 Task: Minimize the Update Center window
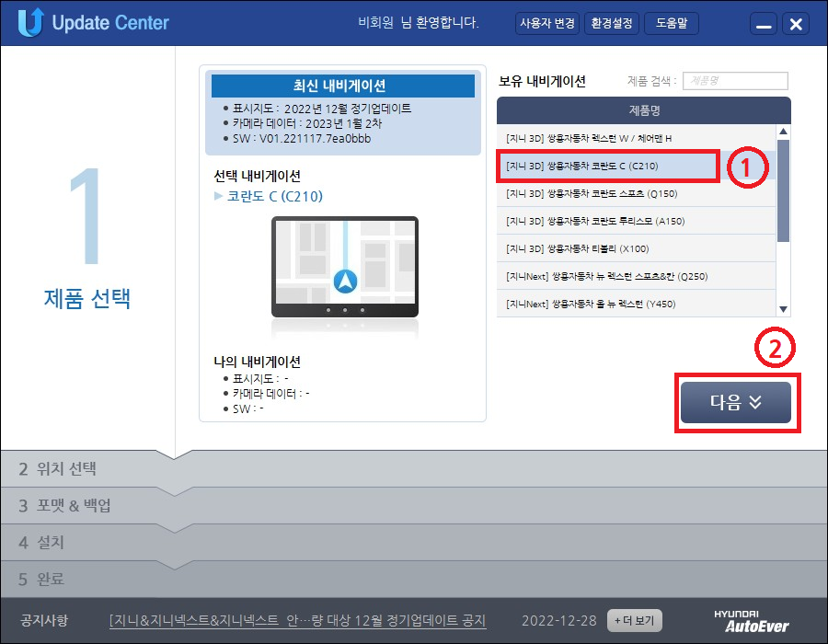click(763, 24)
